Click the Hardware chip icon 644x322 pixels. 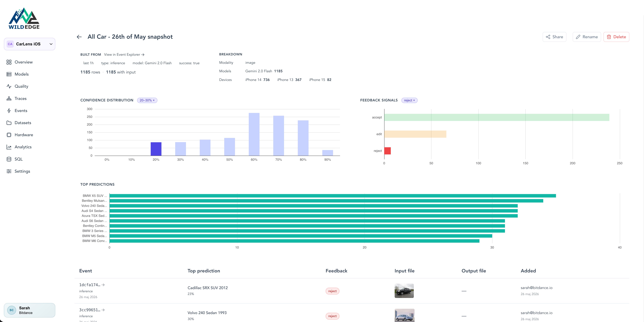(x=9, y=135)
